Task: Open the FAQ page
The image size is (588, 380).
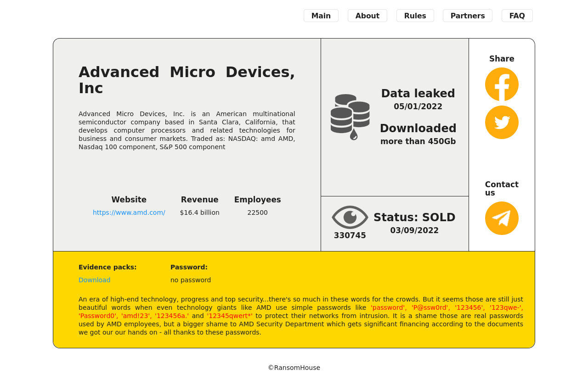Action: pos(517,16)
